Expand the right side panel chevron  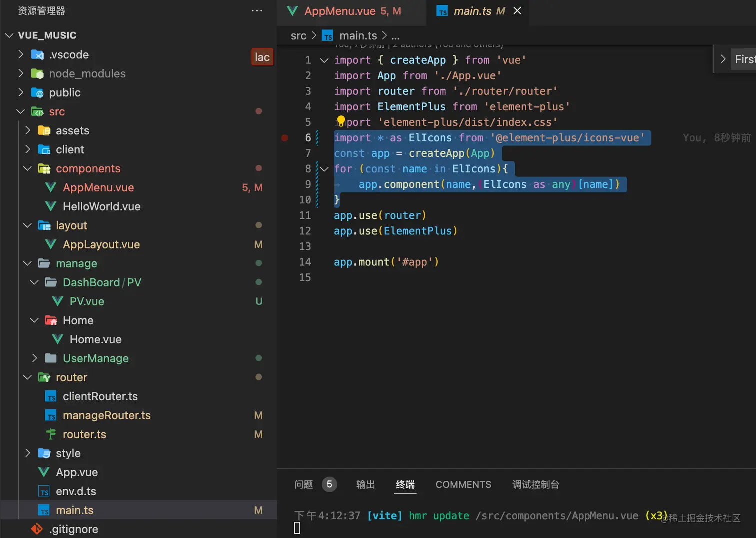723,59
